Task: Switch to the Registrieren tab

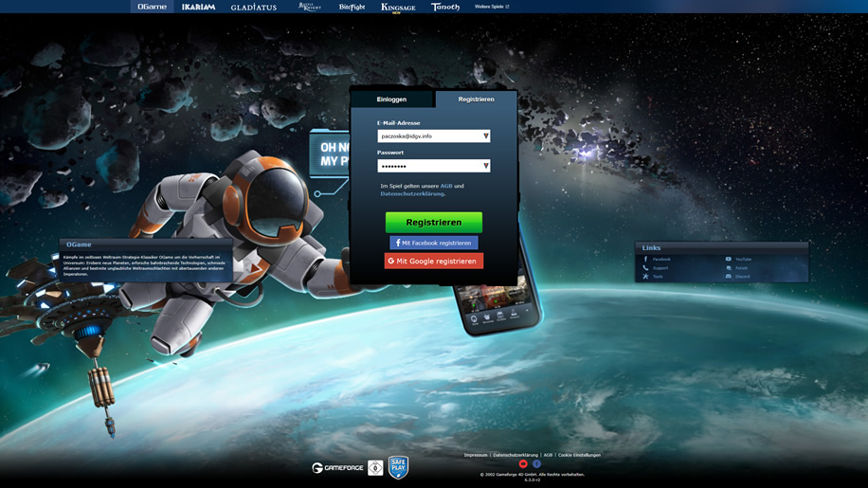Action: point(476,99)
